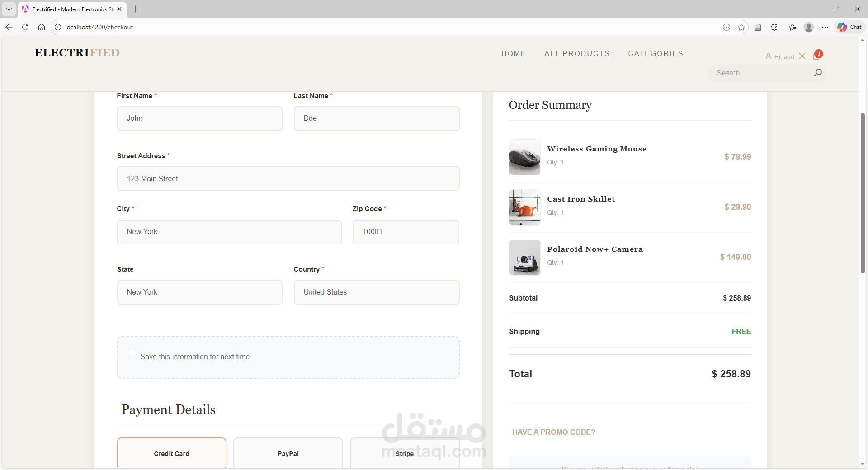Click the Wireless Gaming Mouse thumbnail
This screenshot has height=470, width=868.
click(x=525, y=157)
